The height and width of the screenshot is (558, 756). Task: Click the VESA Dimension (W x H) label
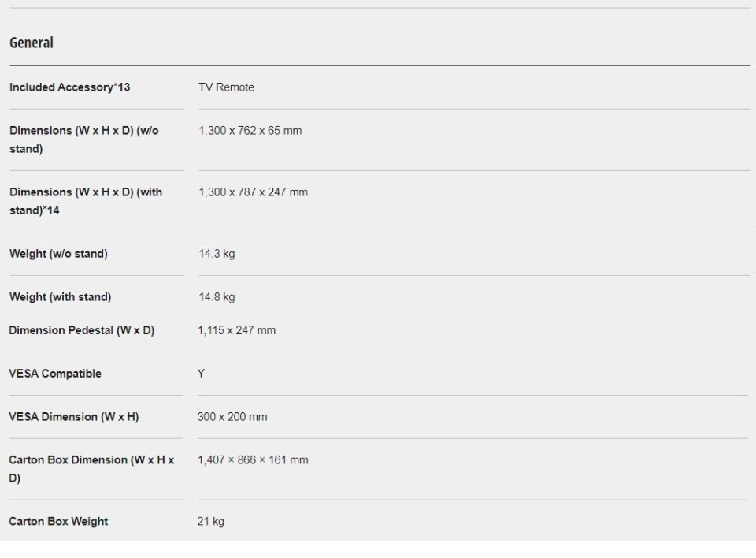coord(73,417)
